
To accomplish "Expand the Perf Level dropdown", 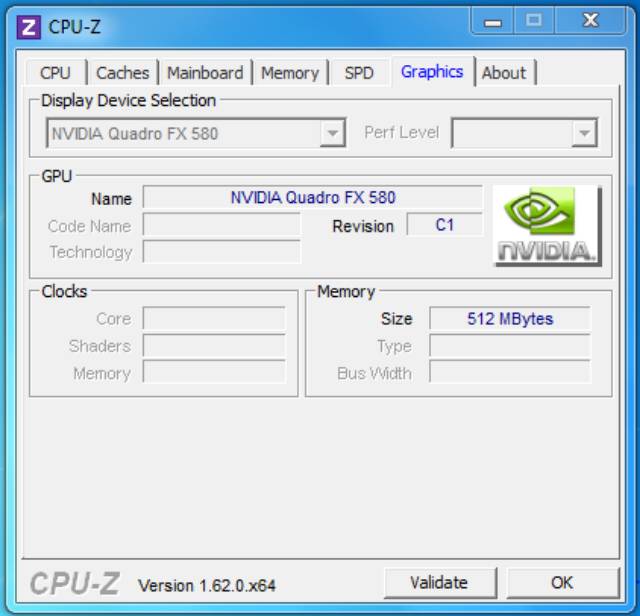I will 584,133.
